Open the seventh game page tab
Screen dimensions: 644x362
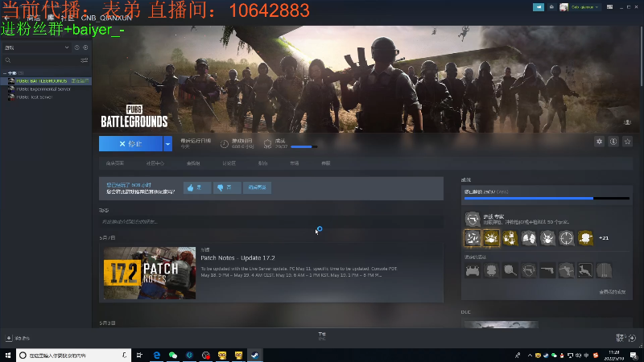tap(326, 163)
